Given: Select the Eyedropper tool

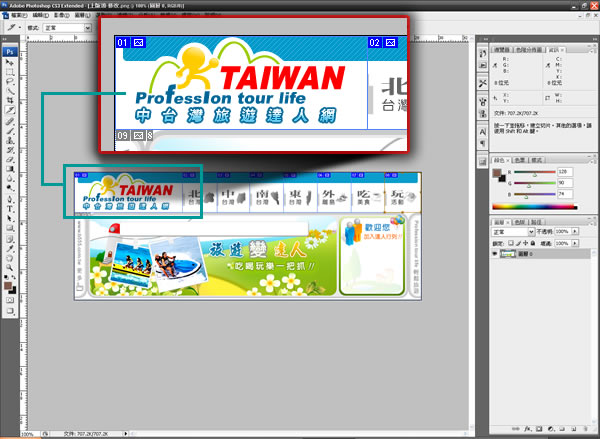Looking at the screenshot, I should (10, 249).
